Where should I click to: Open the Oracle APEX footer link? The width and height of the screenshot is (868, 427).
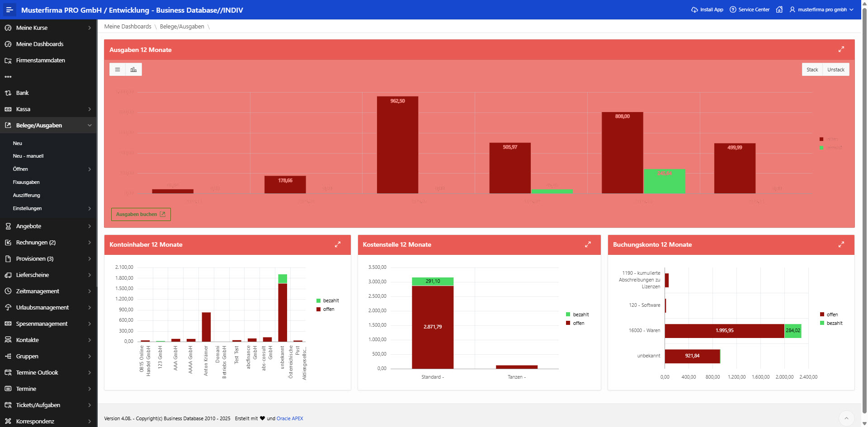[290, 418]
